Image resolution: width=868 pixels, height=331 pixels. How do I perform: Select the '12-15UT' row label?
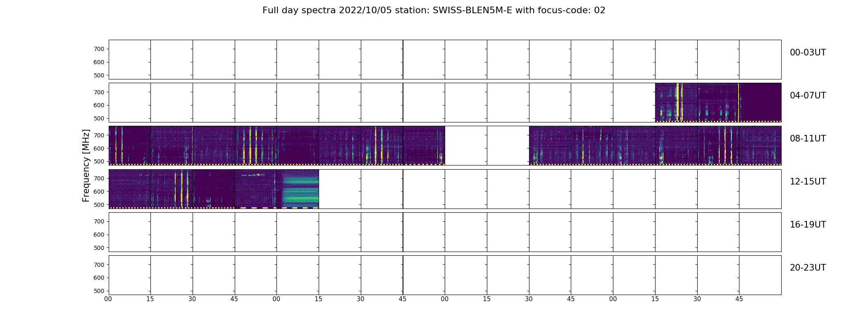(808, 182)
